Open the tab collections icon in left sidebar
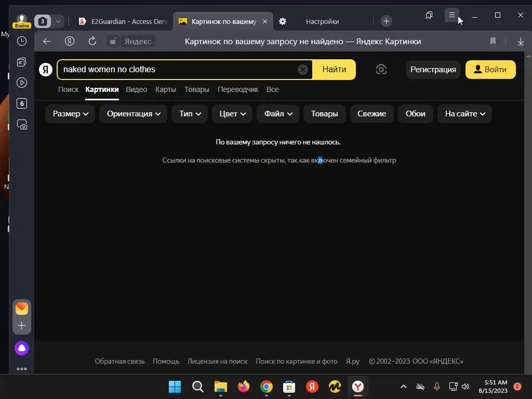The image size is (532, 399). coord(22,62)
